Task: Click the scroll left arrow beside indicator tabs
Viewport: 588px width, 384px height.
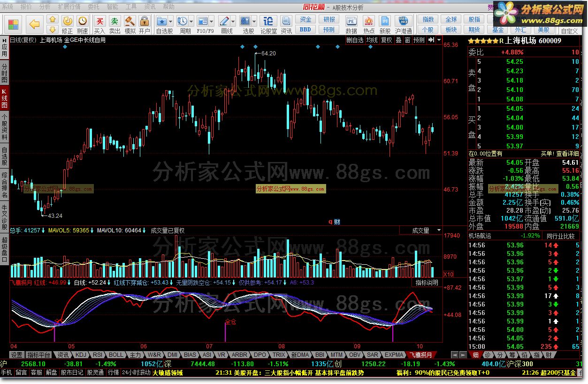Action: [454, 354]
